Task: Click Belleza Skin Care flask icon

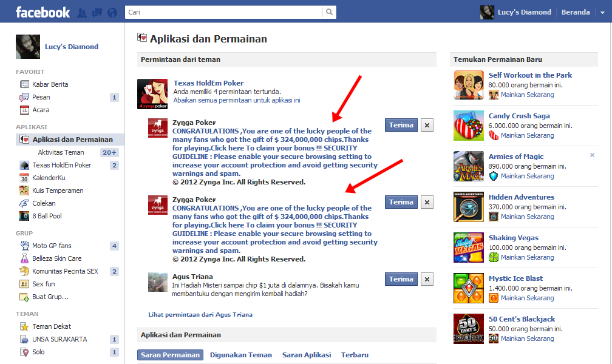Action: click(x=24, y=258)
